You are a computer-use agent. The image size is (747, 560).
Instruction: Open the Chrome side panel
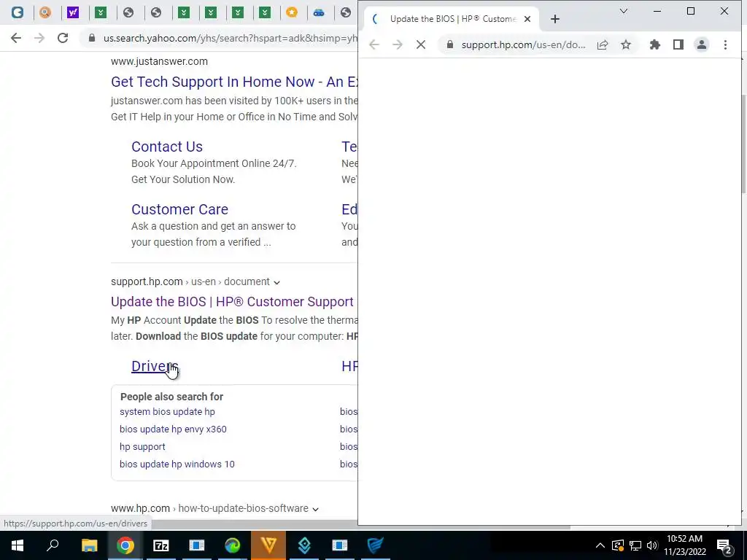(678, 44)
